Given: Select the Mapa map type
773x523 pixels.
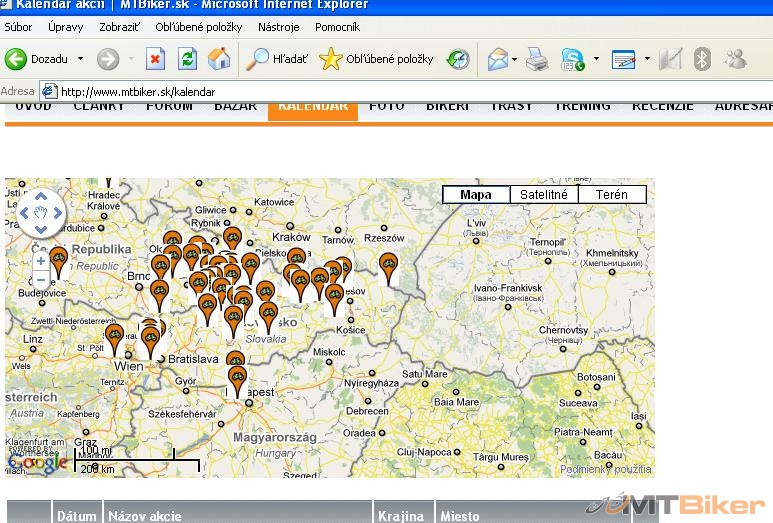Looking at the screenshot, I should tap(476, 195).
